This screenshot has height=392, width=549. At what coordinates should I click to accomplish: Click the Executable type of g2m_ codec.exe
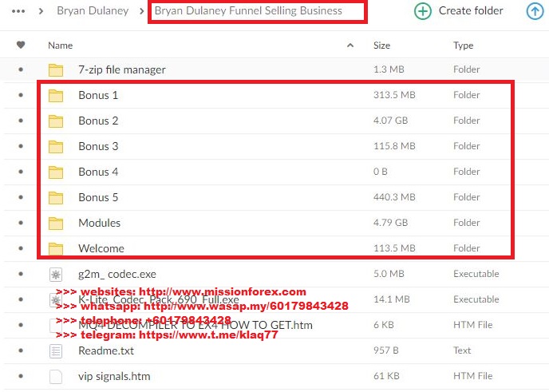[476, 274]
